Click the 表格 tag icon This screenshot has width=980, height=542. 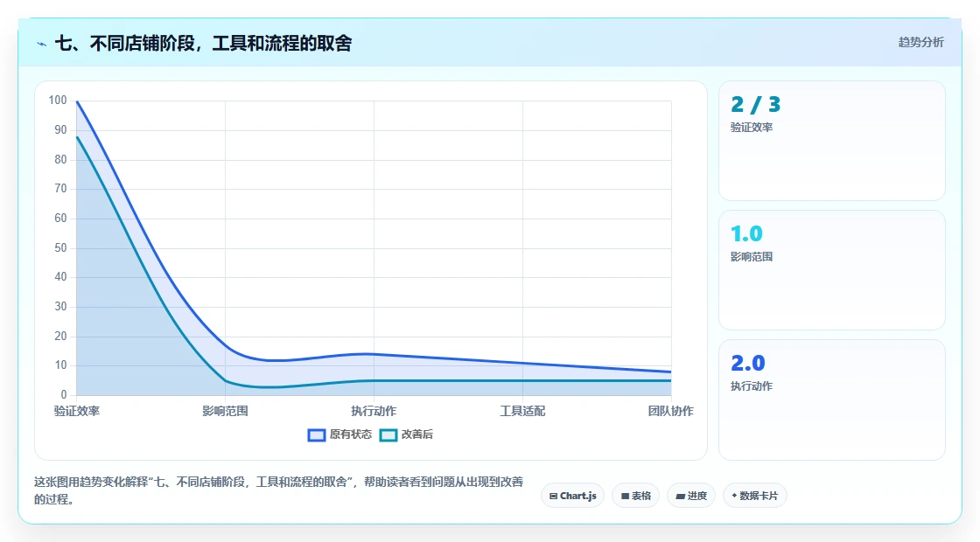(x=625, y=497)
